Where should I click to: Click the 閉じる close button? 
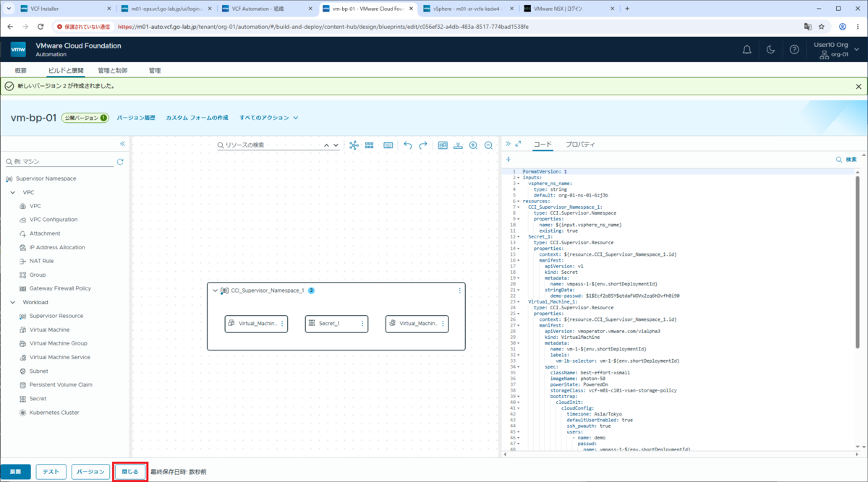tap(130, 472)
